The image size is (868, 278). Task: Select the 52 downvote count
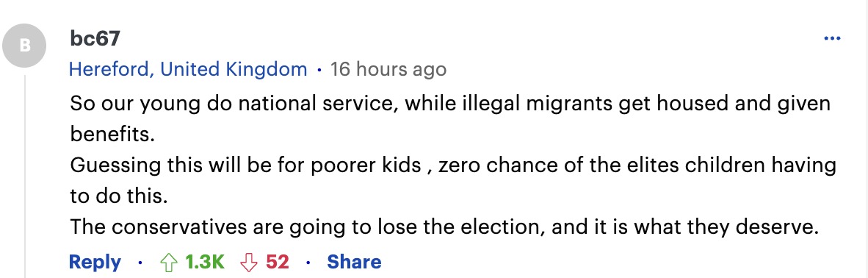click(278, 262)
